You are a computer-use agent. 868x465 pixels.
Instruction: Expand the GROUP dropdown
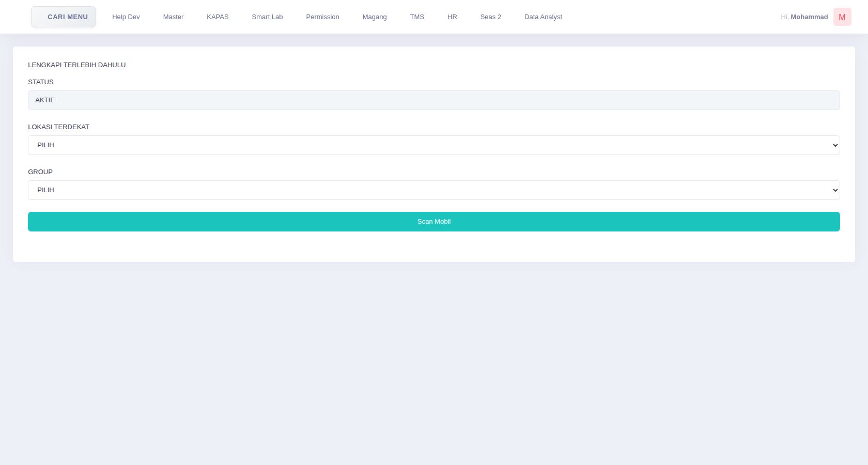[x=434, y=190]
